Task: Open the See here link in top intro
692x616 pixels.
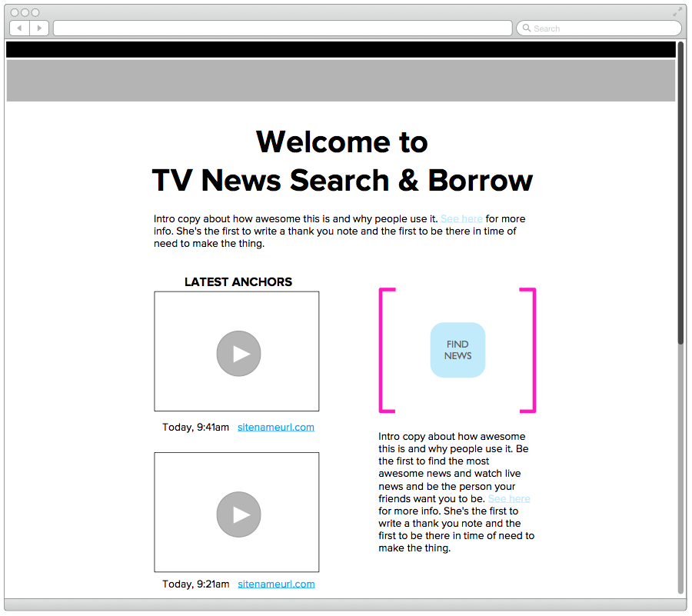Action: 461,219
